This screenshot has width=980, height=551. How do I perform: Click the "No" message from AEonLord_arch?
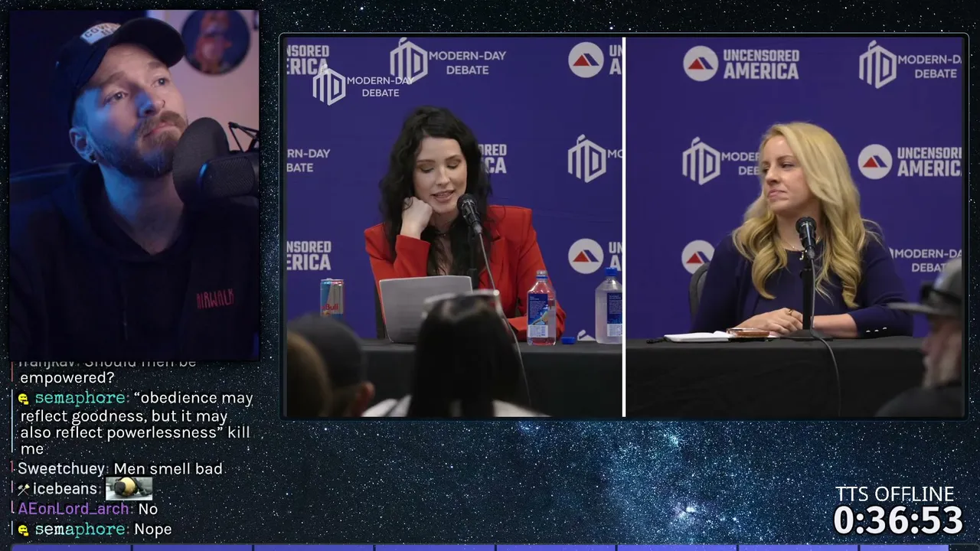click(x=148, y=509)
